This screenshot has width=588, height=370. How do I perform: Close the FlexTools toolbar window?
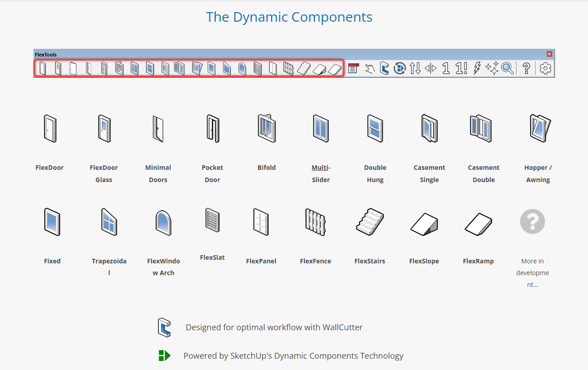pyautogui.click(x=550, y=54)
